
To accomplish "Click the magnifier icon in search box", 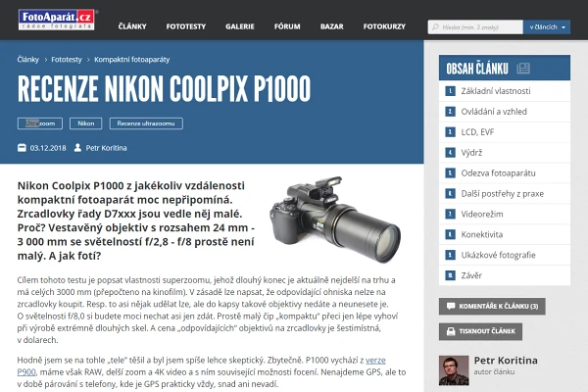I will 435,27.
